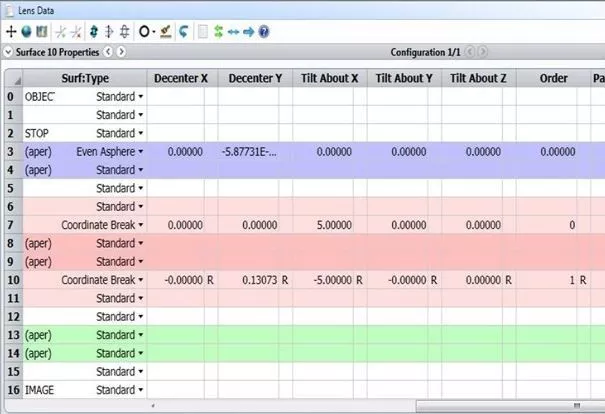Click the circle aperture tool icon
The height and width of the screenshot is (414, 605).
click(x=146, y=32)
